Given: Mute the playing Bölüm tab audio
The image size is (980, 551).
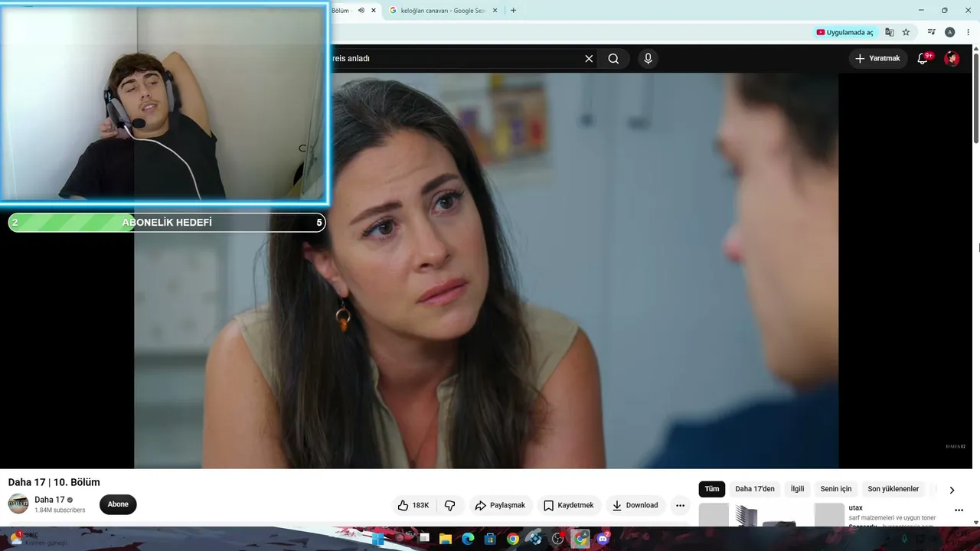Looking at the screenshot, I should (x=361, y=11).
